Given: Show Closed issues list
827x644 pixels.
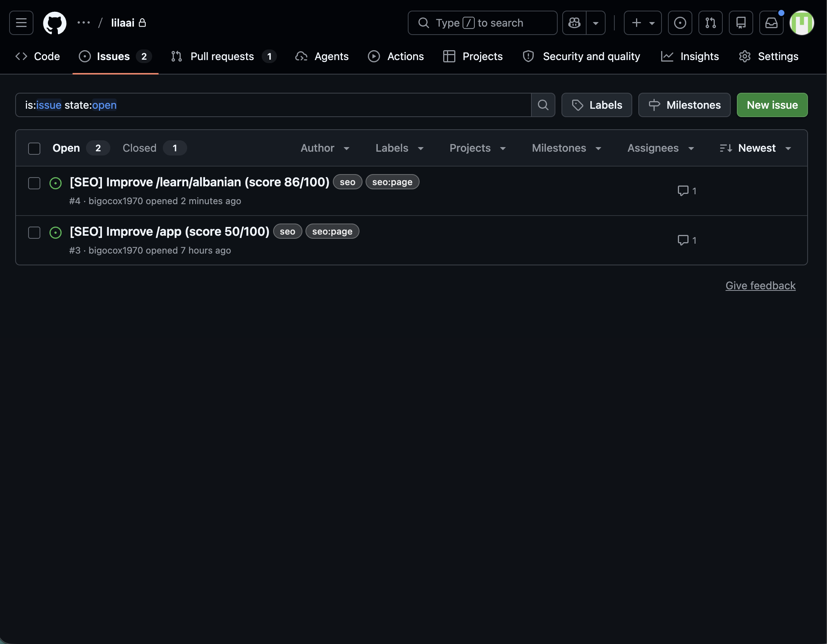Looking at the screenshot, I should coord(154,148).
